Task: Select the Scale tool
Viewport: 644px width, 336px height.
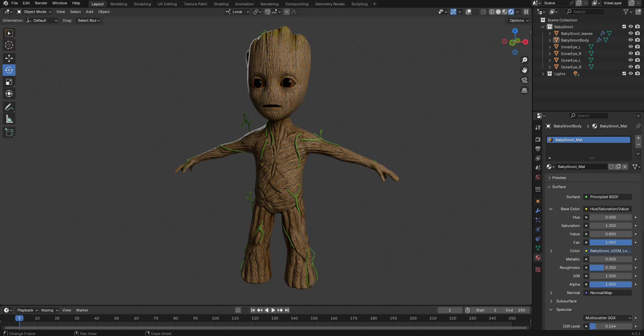Action: tap(9, 82)
